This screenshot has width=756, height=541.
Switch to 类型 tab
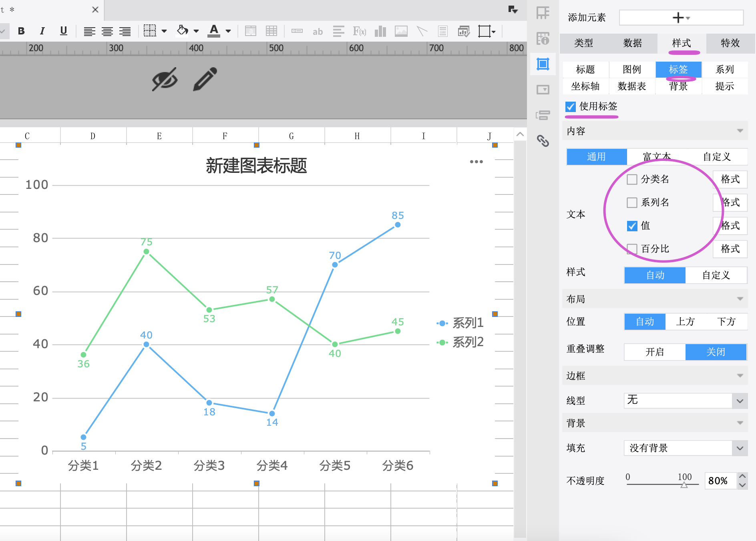coord(584,43)
